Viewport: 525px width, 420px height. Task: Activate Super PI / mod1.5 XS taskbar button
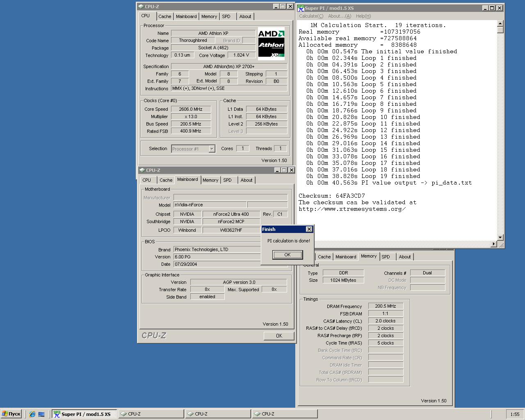point(84,414)
